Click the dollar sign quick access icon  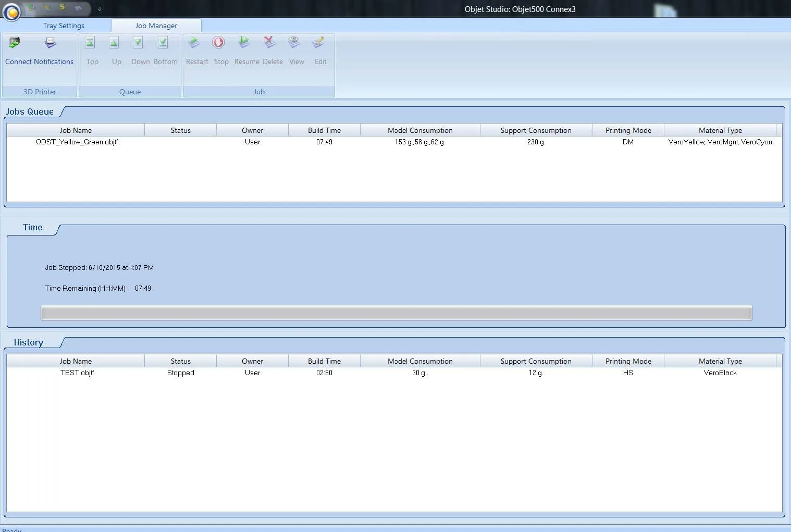[x=62, y=8]
